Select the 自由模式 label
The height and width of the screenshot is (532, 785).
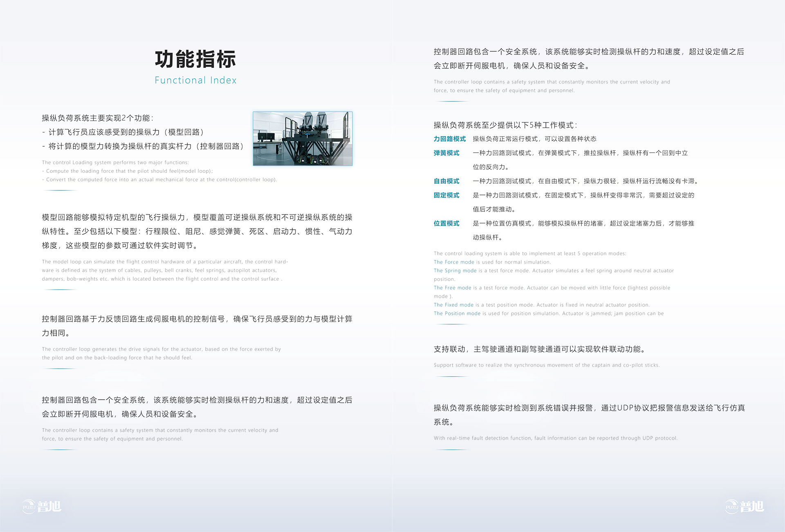pyautogui.click(x=446, y=181)
